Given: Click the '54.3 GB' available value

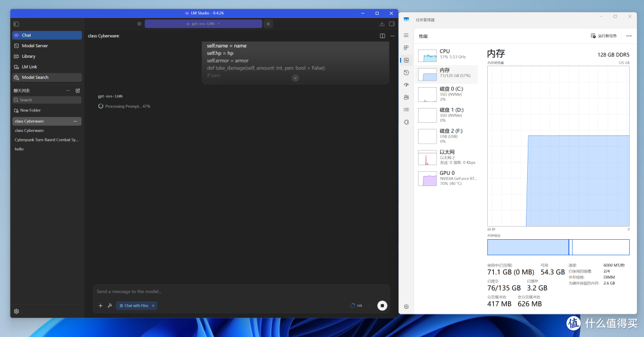Looking at the screenshot, I should tap(553, 272).
